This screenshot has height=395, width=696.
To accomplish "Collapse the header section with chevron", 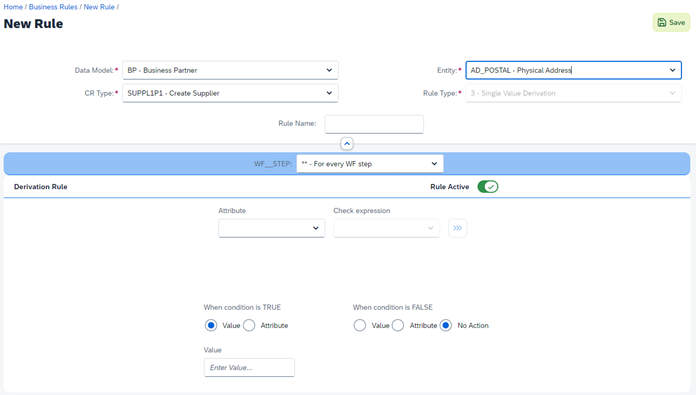I will click(x=347, y=144).
